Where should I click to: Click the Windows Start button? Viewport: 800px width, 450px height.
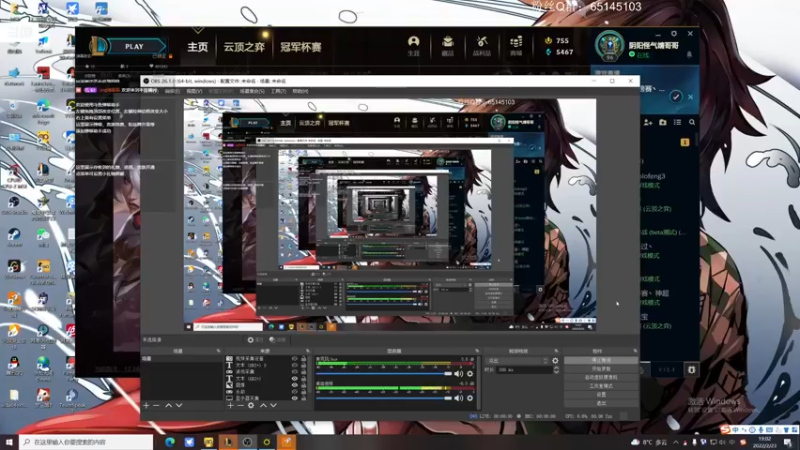[x=9, y=442]
